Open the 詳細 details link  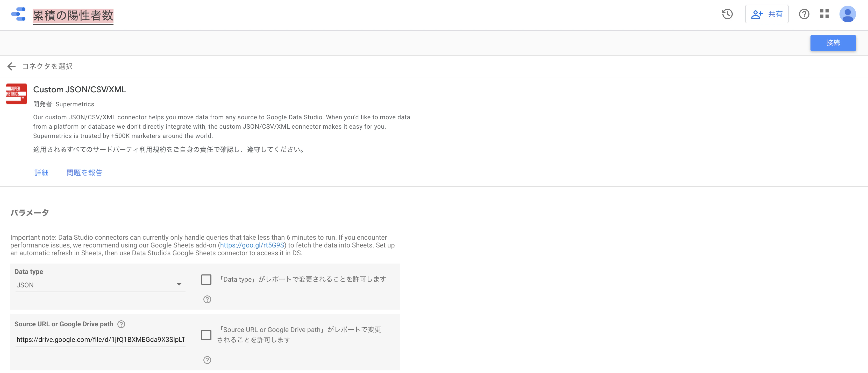tap(41, 173)
